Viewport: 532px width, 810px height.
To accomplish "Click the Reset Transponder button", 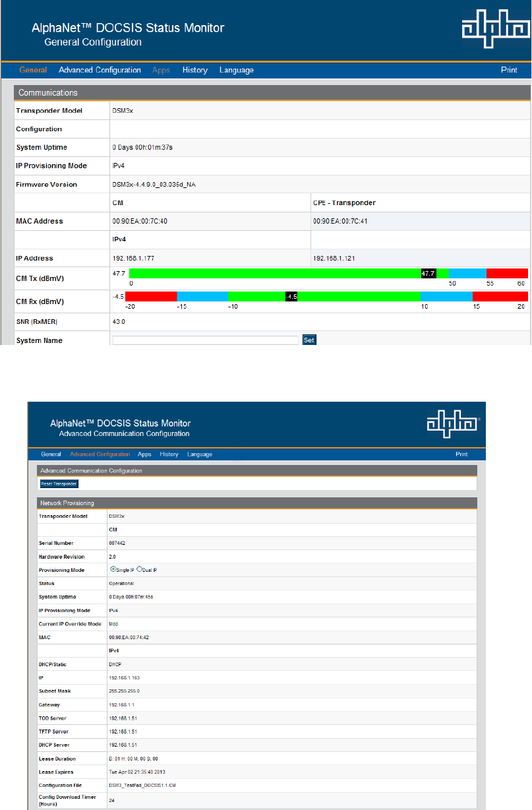I will [59, 483].
